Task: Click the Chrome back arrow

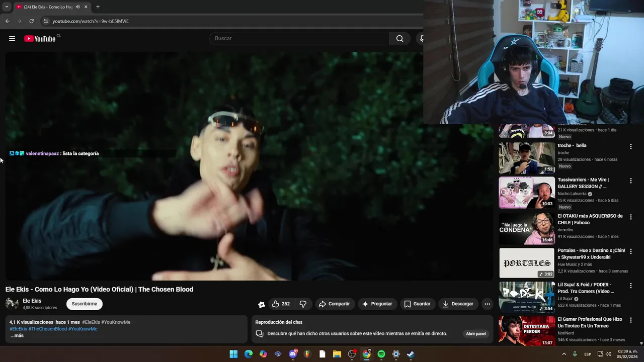Action: 7,21
